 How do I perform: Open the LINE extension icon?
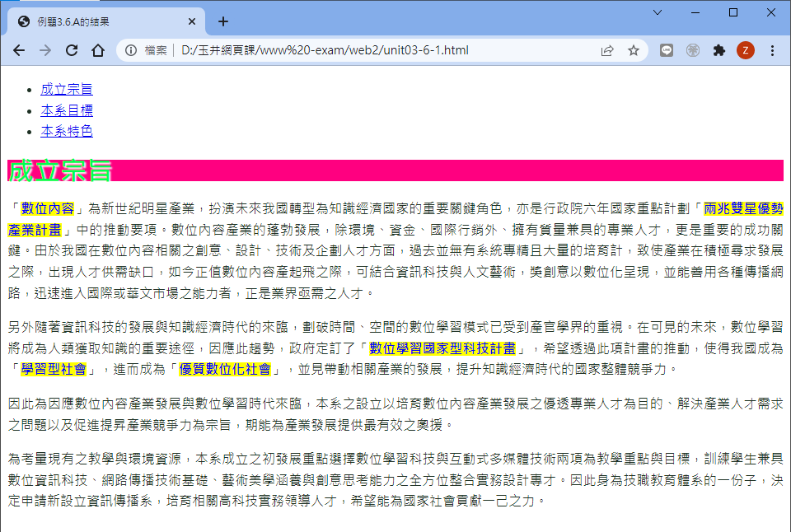(667, 50)
